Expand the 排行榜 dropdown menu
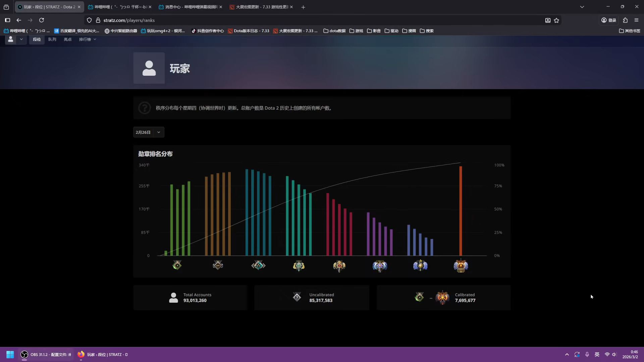Image resolution: width=644 pixels, height=362 pixels. pyautogui.click(x=88, y=40)
